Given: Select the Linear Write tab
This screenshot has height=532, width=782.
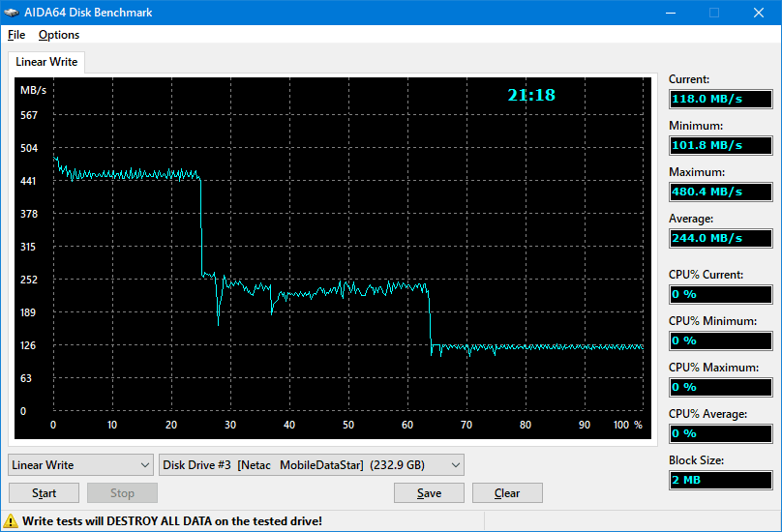Looking at the screenshot, I should coord(46,62).
